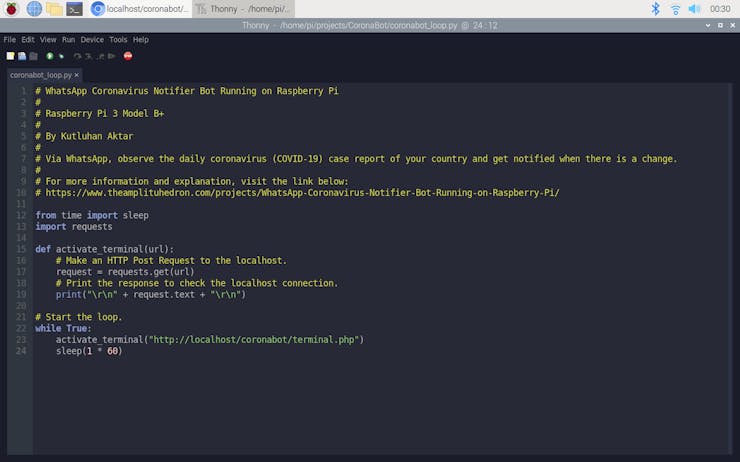Click the 'sleep(1 * 60)' line
This screenshot has height=462, width=740.
tap(89, 351)
